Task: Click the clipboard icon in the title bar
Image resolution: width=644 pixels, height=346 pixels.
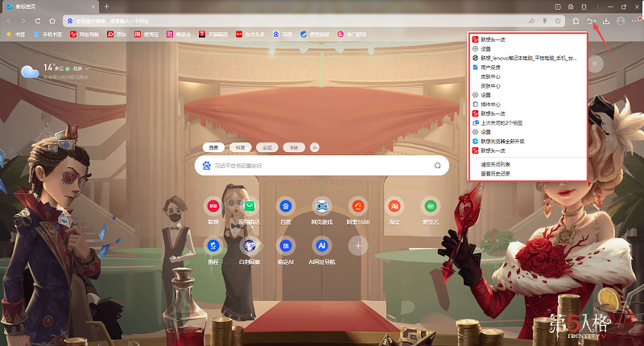Action: [x=584, y=6]
